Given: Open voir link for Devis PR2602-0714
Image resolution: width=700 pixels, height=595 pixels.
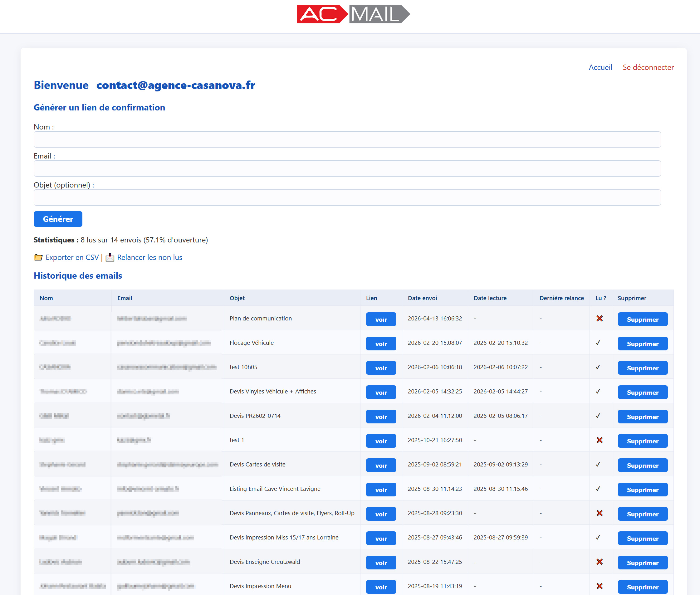Looking at the screenshot, I should click(381, 417).
